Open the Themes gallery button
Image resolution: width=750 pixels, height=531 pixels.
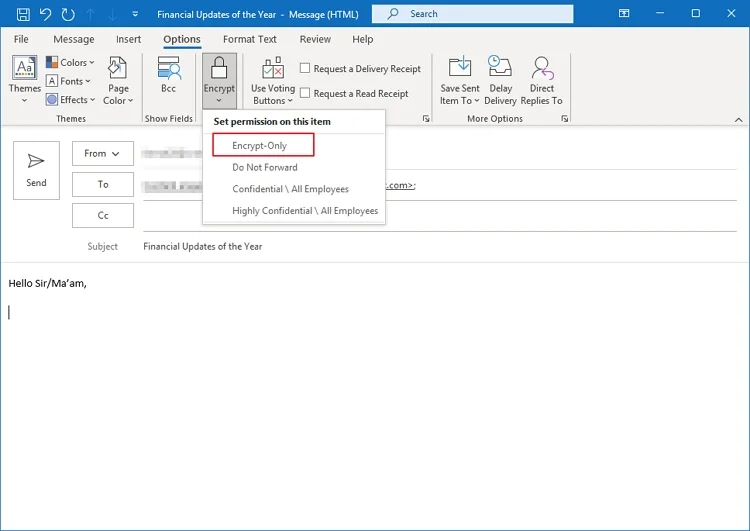click(24, 79)
